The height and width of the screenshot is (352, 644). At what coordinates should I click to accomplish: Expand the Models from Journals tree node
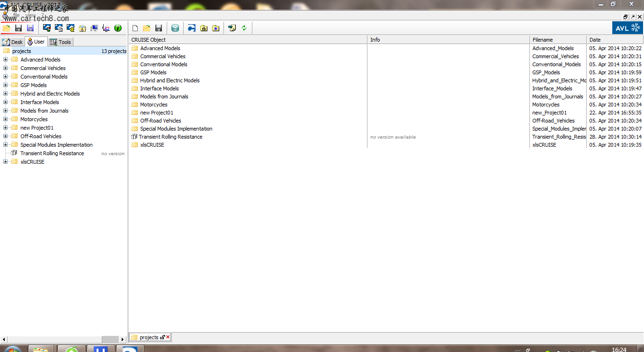pyautogui.click(x=6, y=111)
